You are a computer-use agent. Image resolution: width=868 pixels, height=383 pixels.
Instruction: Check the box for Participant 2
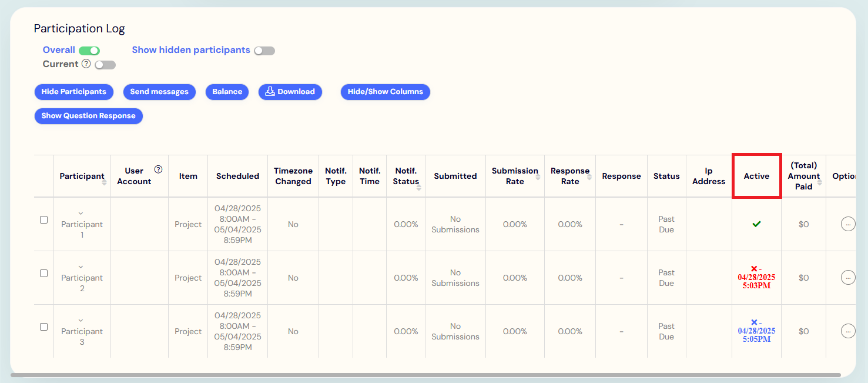point(43,273)
